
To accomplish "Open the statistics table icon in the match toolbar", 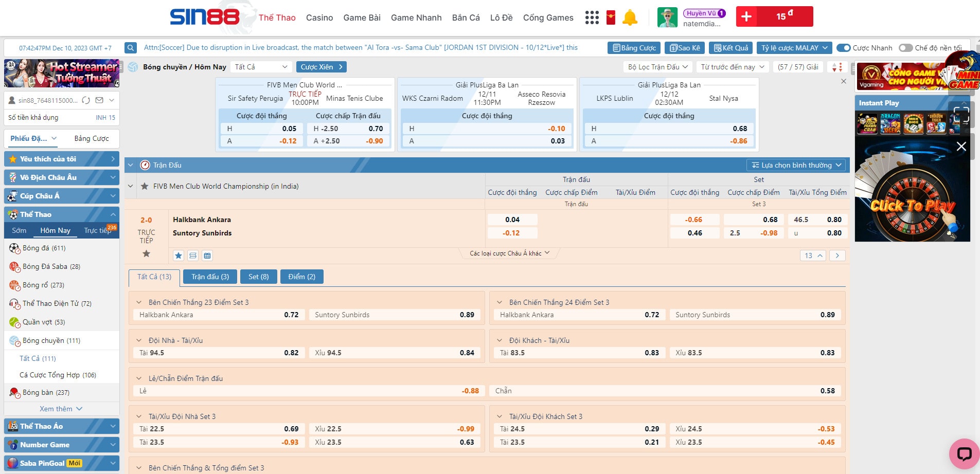I will 207,256.
